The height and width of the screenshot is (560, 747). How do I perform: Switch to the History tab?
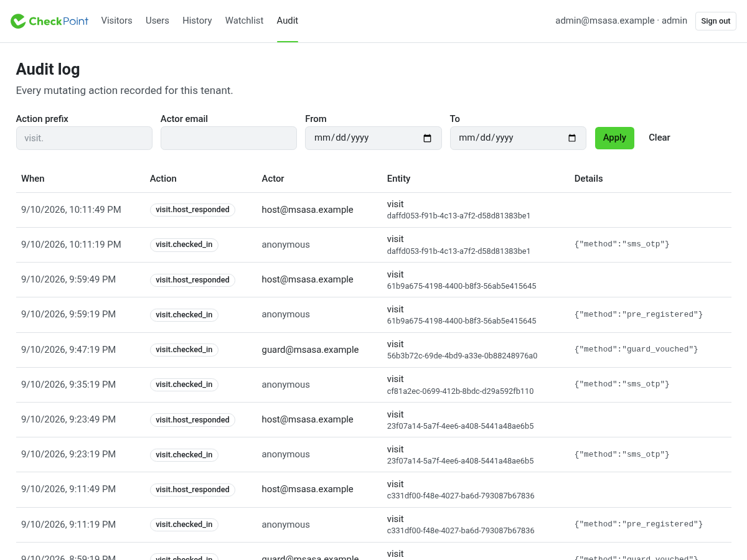coord(197,21)
